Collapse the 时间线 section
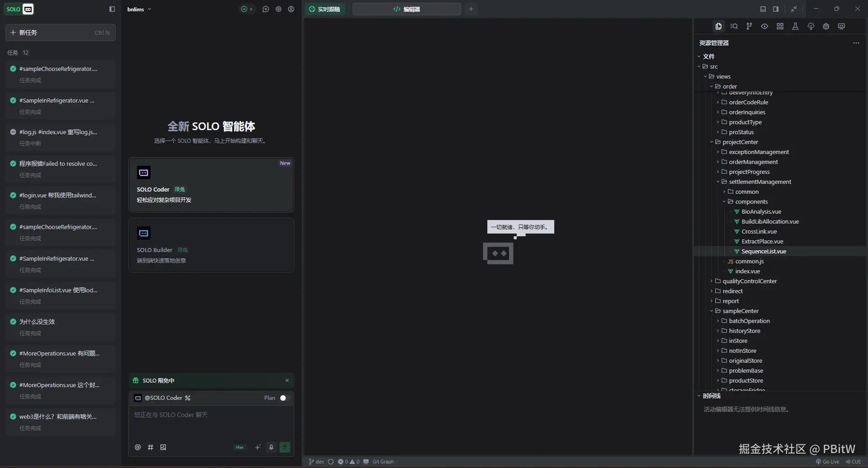The width and height of the screenshot is (868, 468). tap(699, 396)
